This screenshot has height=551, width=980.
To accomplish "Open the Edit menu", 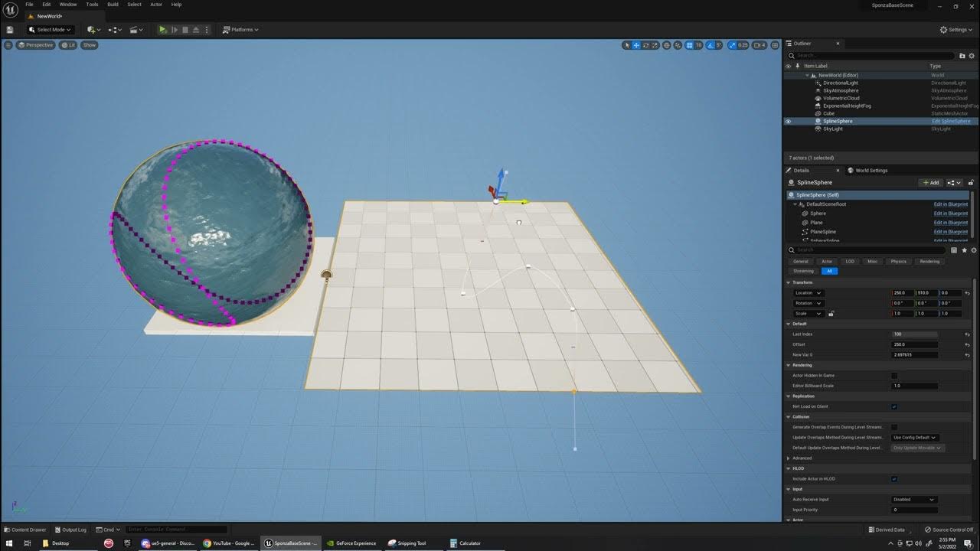I will pyautogui.click(x=47, y=5).
